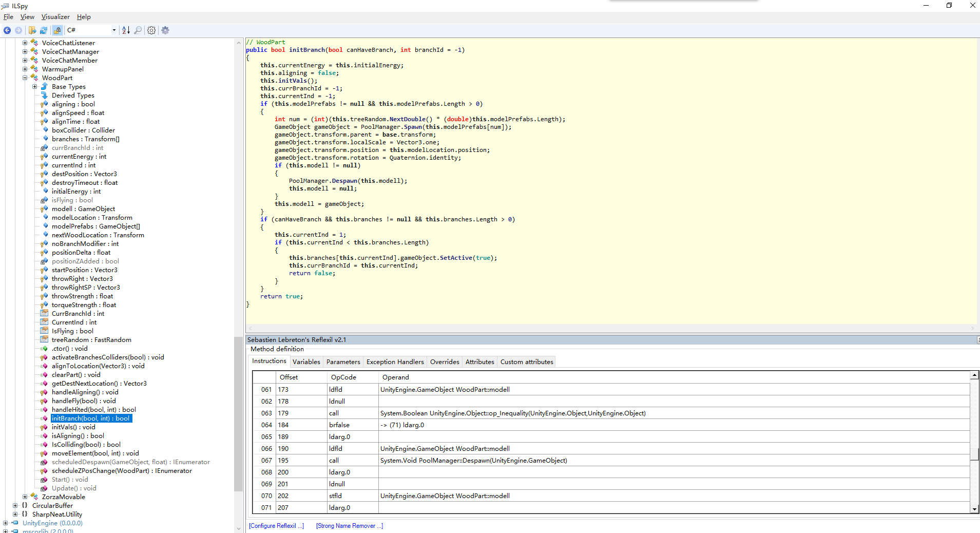This screenshot has width=980, height=533.
Task: Click the property icon beside CurrBranchId : int
Action: [45, 314]
